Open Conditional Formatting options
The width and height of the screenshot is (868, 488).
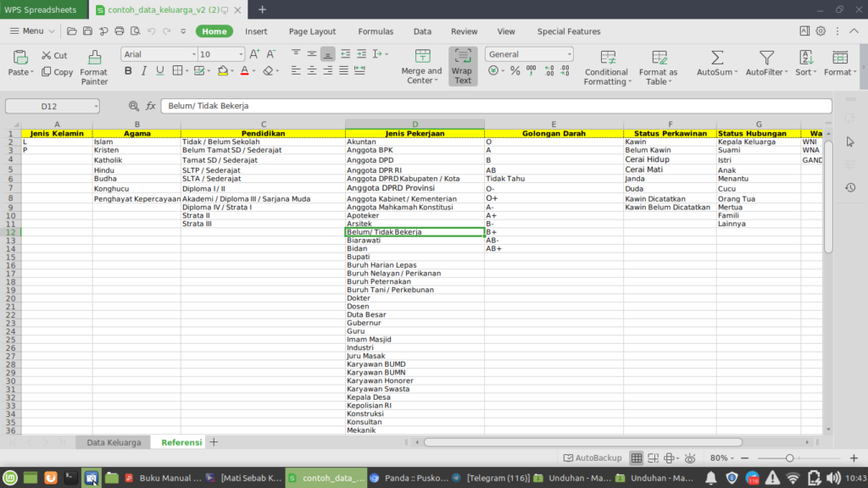pyautogui.click(x=607, y=68)
